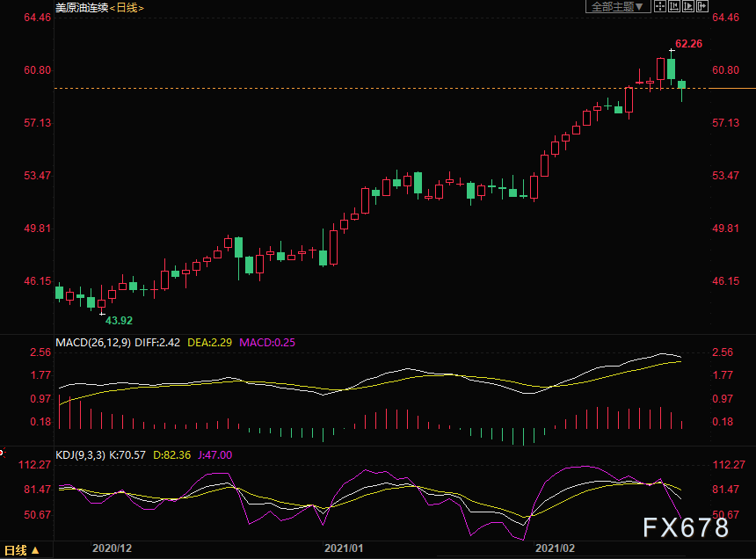Click the jump-to-chart-start icon
This screenshot has height=559, width=756.
click(674, 6)
